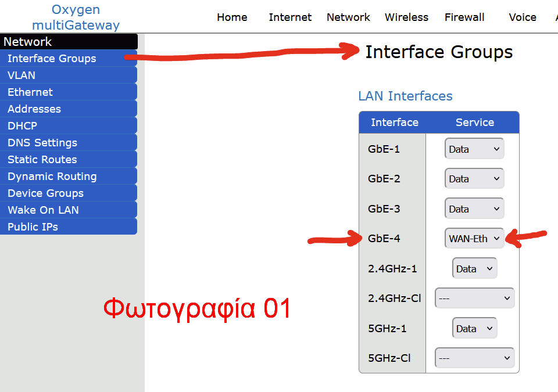Click the 2.4GHz-Cl interface label

tap(394, 298)
